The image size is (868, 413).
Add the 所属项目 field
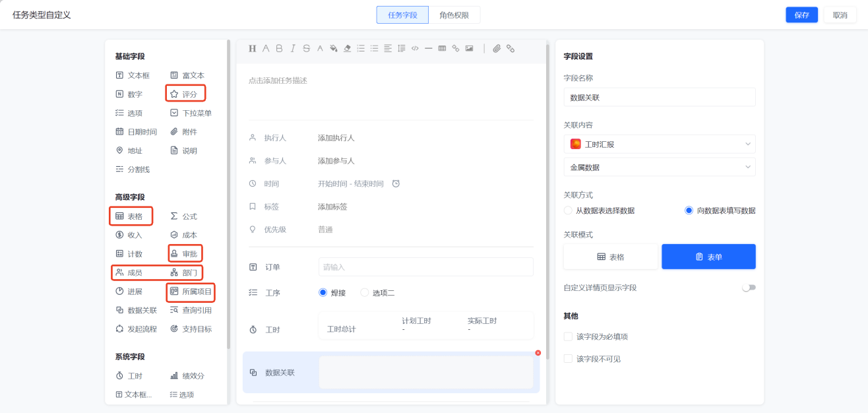click(x=191, y=291)
